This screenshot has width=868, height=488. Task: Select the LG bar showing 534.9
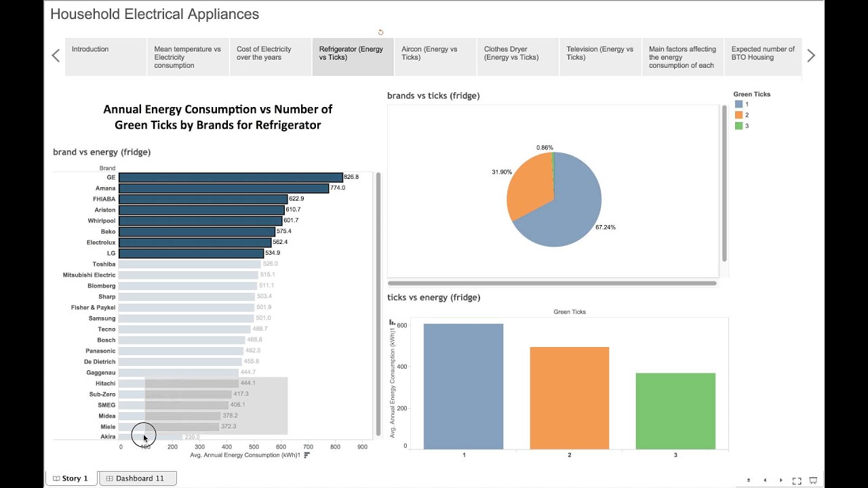[x=191, y=253]
